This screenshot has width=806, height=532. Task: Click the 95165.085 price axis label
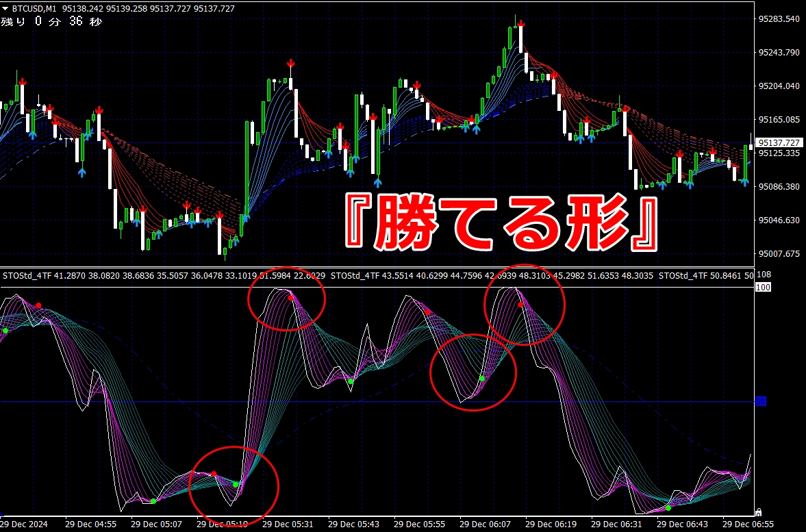pyautogui.click(x=779, y=119)
